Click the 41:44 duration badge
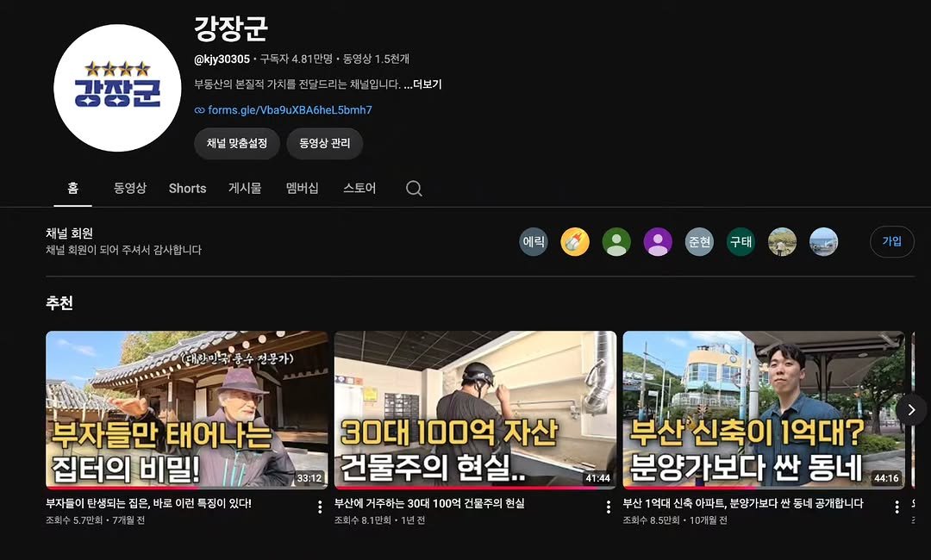Viewport: 931px width, 560px height. click(x=598, y=478)
